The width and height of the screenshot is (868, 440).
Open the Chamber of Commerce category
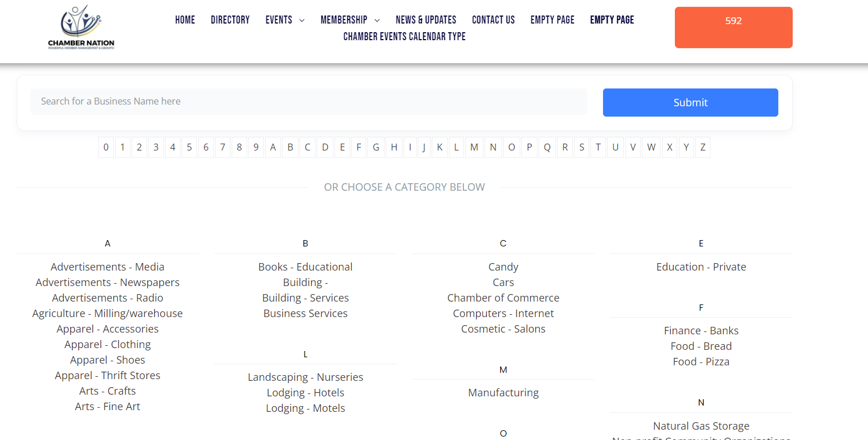(x=503, y=298)
